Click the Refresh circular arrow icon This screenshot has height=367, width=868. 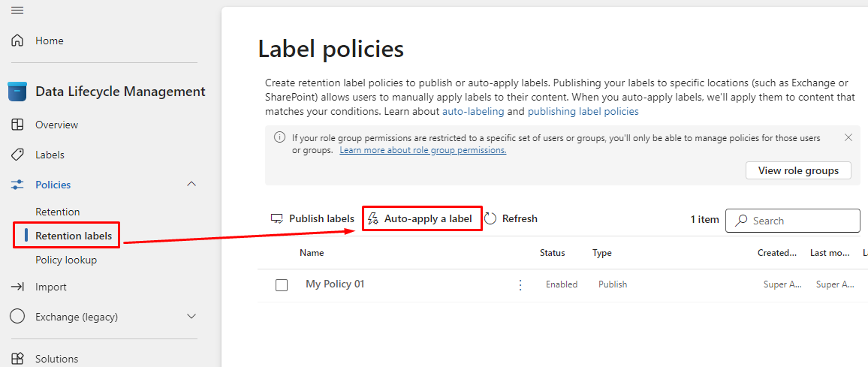[490, 218]
